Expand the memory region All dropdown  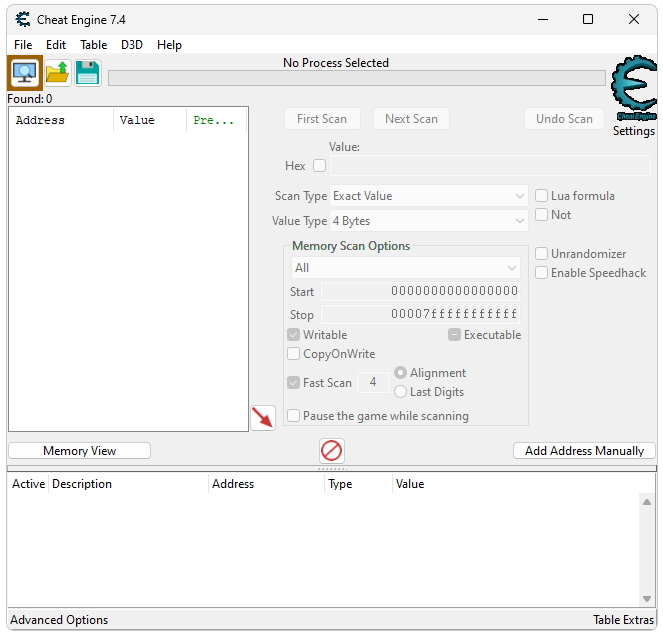405,268
